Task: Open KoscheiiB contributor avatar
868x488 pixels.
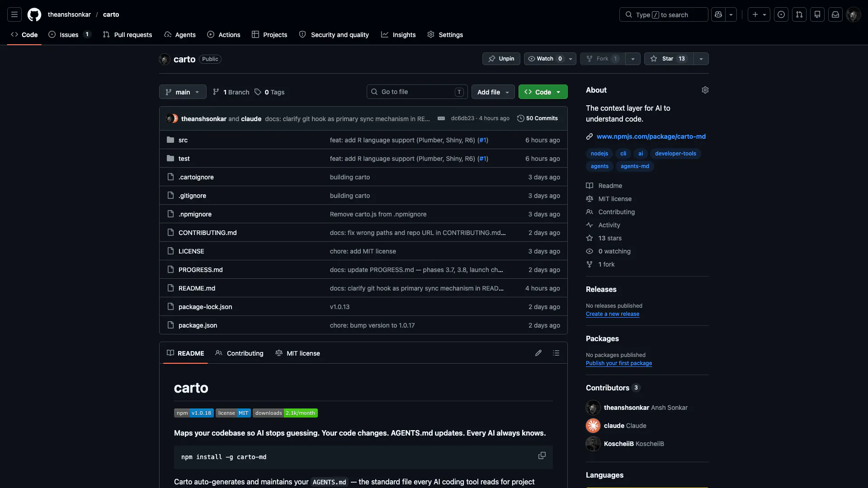Action: pos(593,444)
